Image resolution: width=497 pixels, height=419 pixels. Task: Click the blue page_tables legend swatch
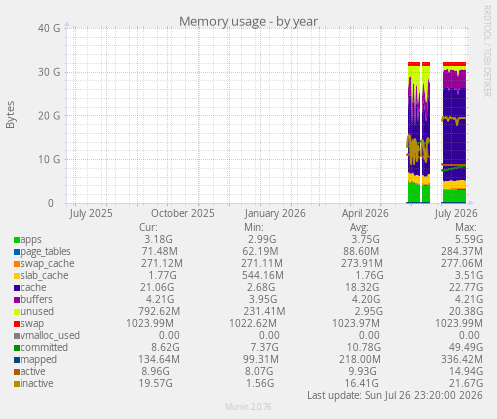(x=17, y=252)
